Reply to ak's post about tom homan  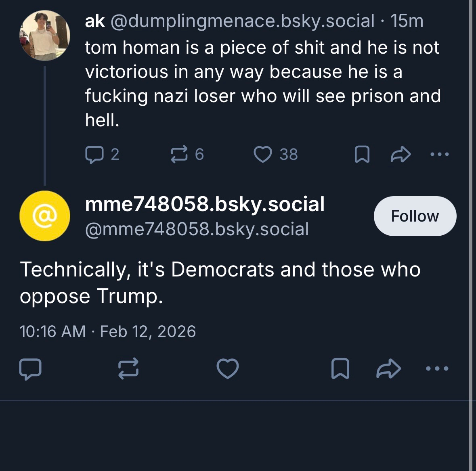[94, 154]
